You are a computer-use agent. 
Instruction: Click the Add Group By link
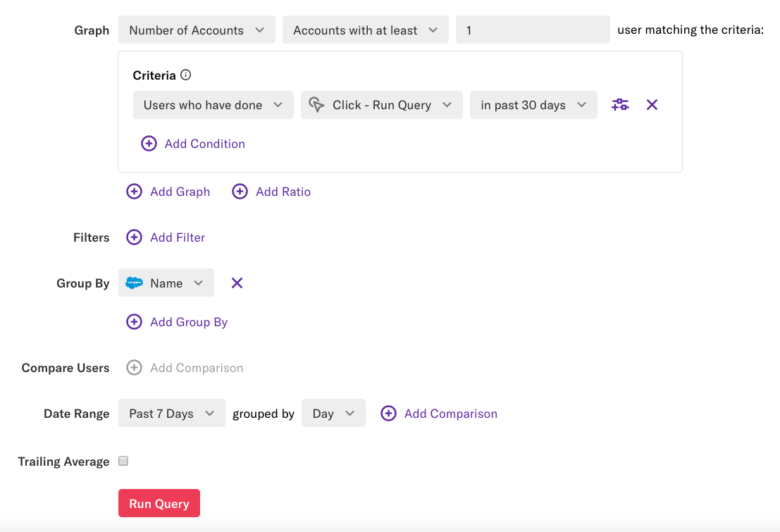click(x=189, y=322)
